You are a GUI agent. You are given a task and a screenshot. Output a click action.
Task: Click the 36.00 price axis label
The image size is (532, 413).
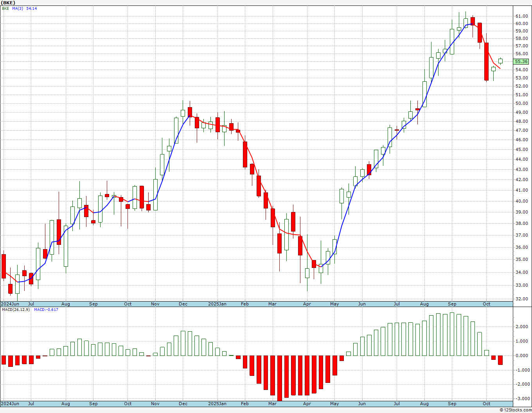coord(521,247)
